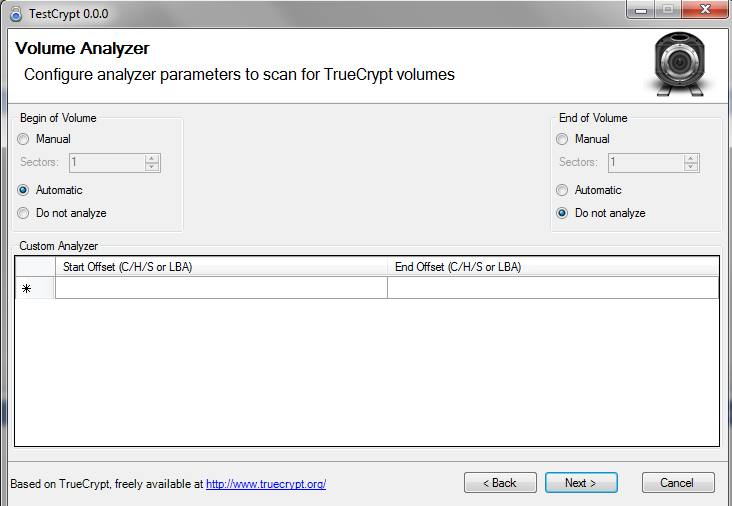Select Manual under End of Volume
732x506 pixels.
562,139
